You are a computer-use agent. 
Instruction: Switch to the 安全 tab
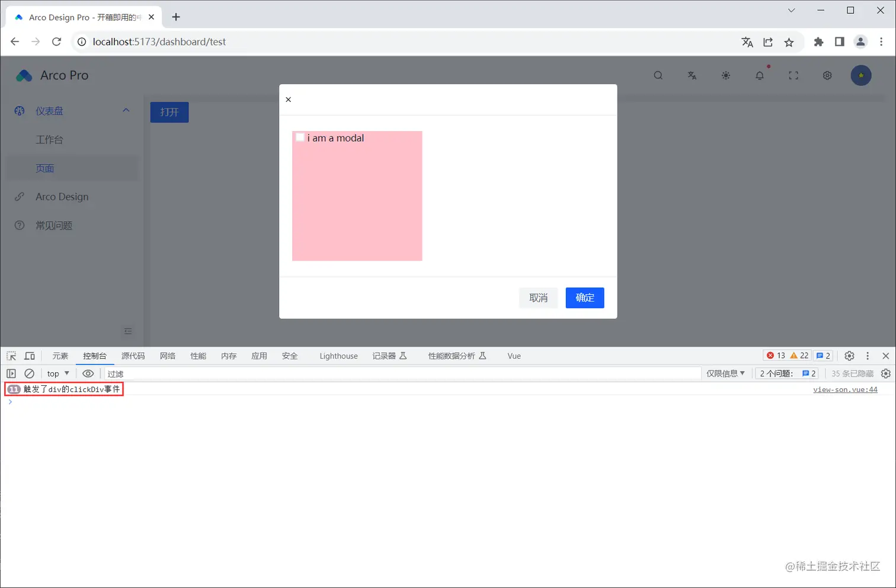click(290, 356)
